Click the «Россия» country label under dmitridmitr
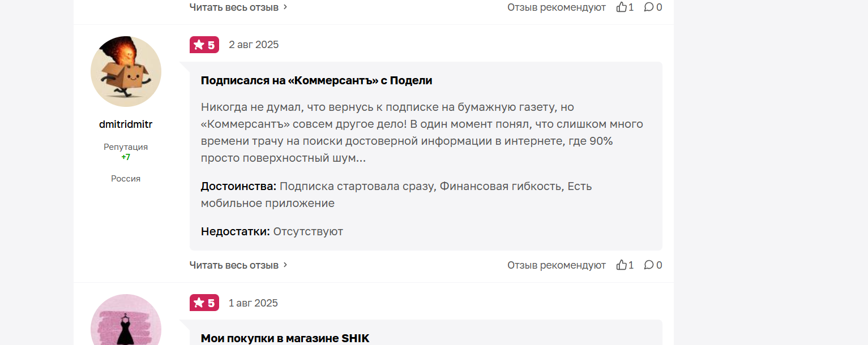 [126, 179]
